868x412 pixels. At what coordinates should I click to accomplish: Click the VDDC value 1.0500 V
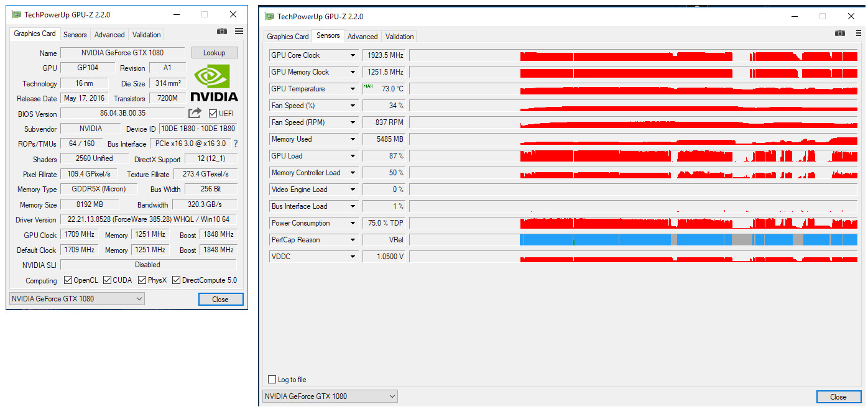pos(384,257)
